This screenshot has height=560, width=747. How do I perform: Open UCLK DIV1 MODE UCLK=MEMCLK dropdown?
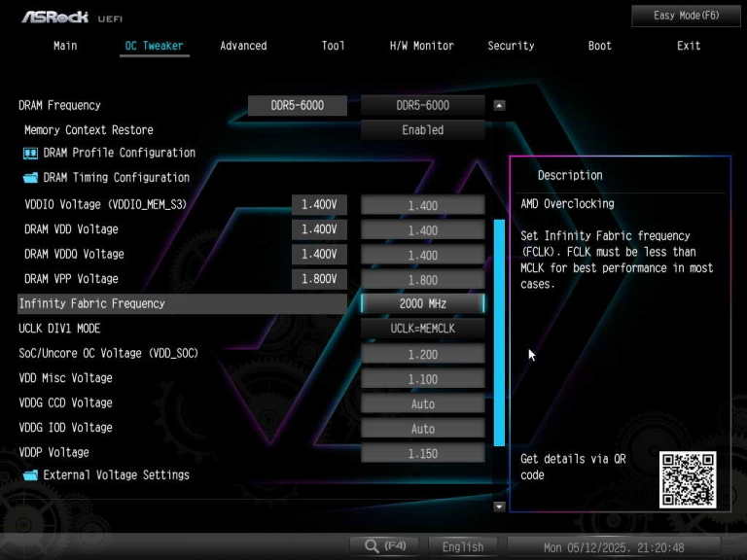coord(422,329)
